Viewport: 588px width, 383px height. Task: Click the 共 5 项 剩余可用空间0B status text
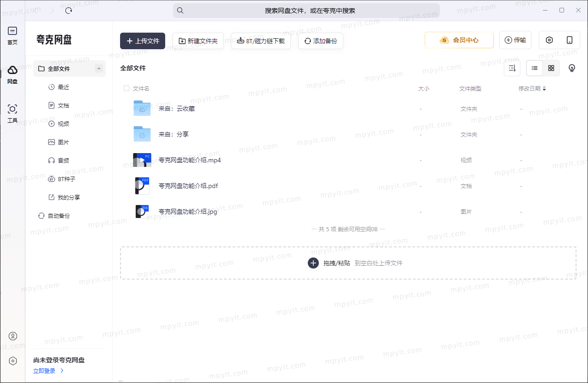click(348, 229)
